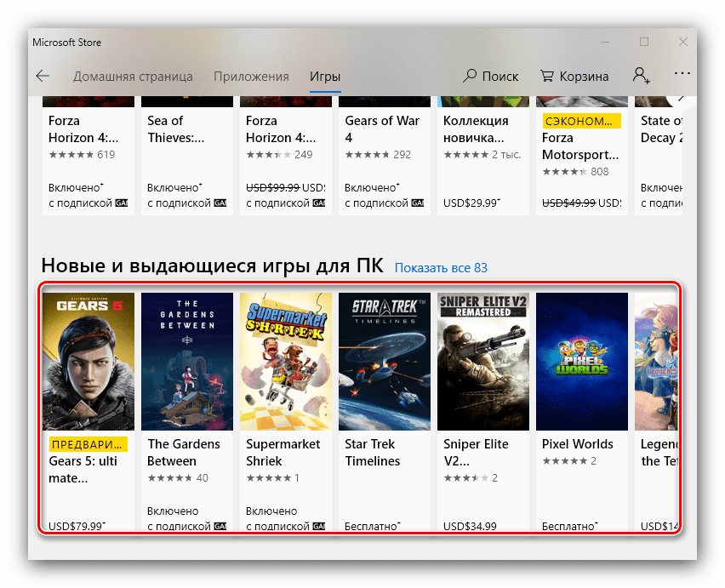This screenshot has height=588, width=725.
Task: Switch to Домашняя страница tab
Action: tap(133, 77)
